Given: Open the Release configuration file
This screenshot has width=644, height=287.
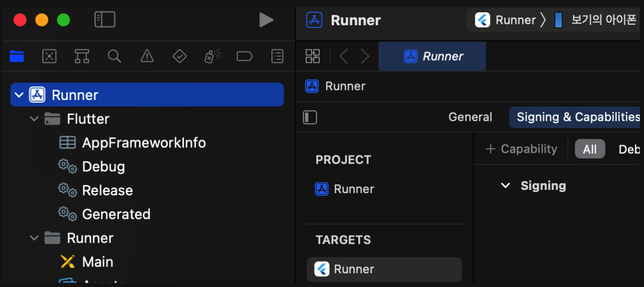Looking at the screenshot, I should coord(107,191).
